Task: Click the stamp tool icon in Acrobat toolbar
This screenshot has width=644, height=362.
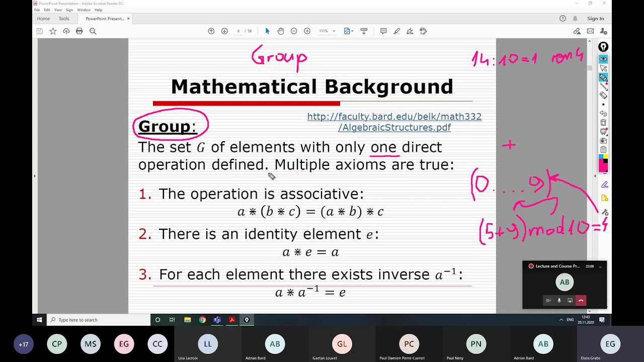Action: point(423,31)
